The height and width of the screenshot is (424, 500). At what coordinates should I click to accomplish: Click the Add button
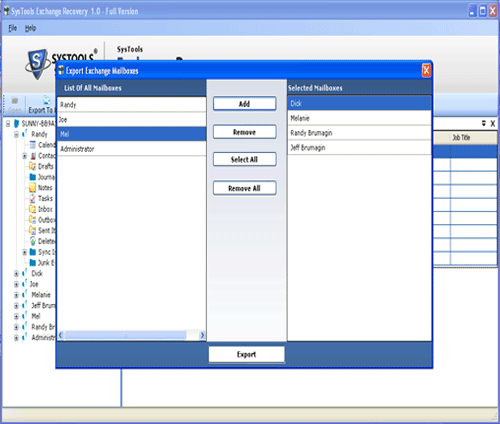[x=244, y=104]
